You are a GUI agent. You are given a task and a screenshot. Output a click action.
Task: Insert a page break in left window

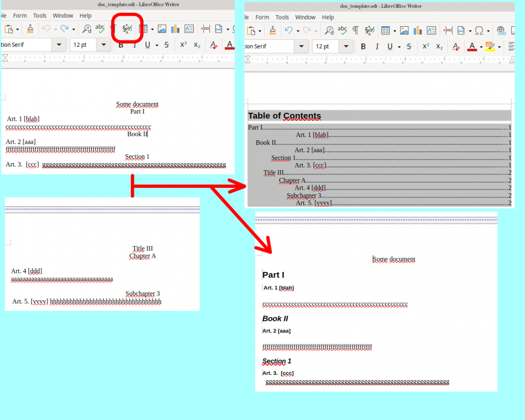(206, 29)
